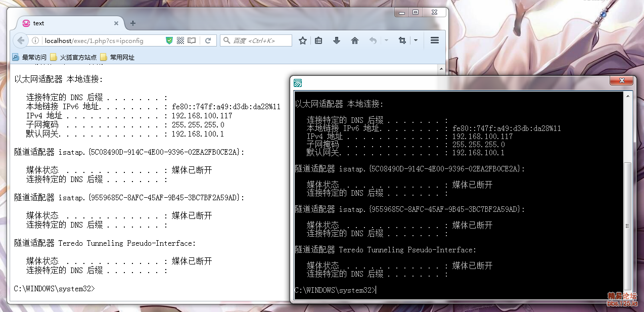Click 以太网适配器 本地连接 heading in browser

click(59, 79)
